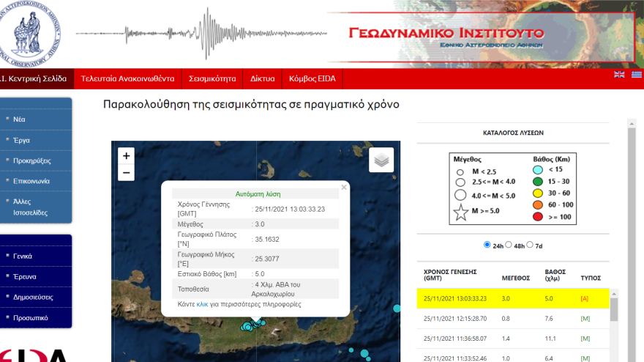Close the earthquake info popup
Image resolution: width=644 pixels, height=362 pixels.
tap(344, 187)
